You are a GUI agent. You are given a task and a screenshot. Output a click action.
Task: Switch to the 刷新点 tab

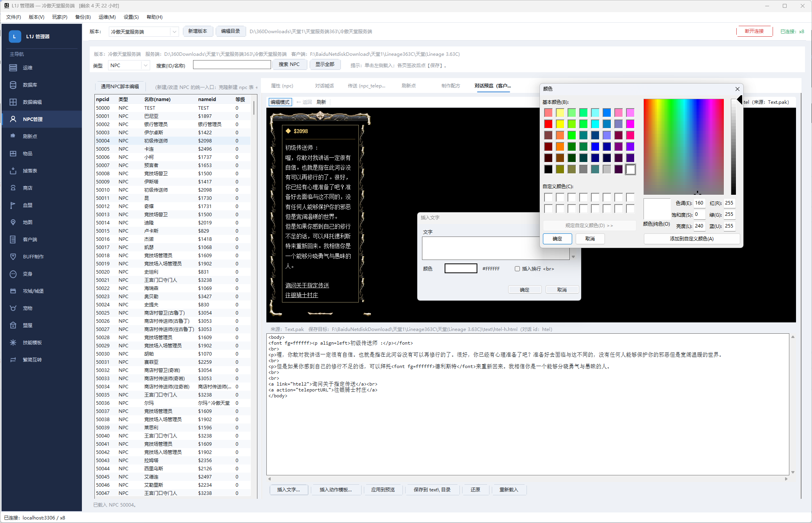pos(408,85)
